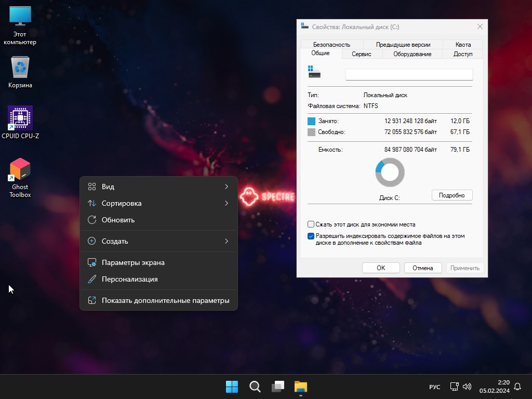Click the blue Занято color square

311,121
